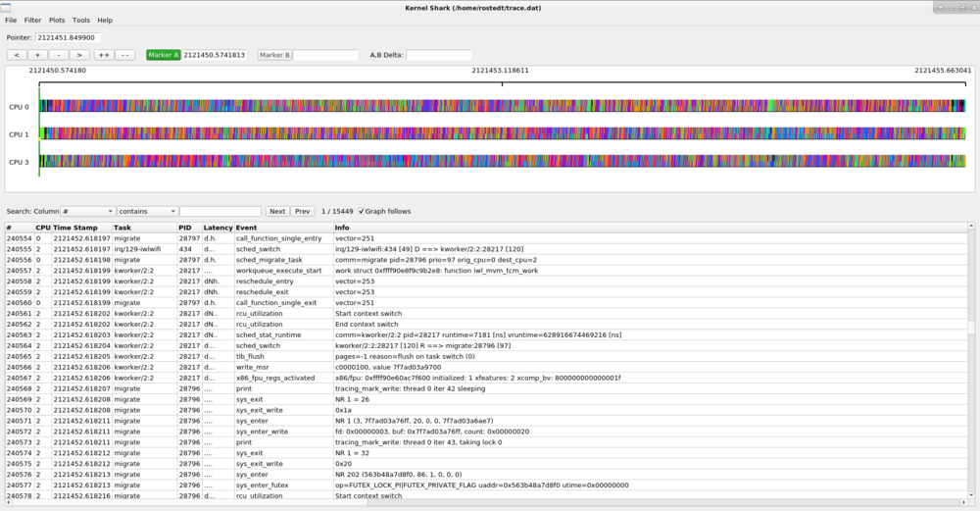This screenshot has width=980, height=511.
Task: Click the Pointer timestamp field
Action: coord(68,37)
